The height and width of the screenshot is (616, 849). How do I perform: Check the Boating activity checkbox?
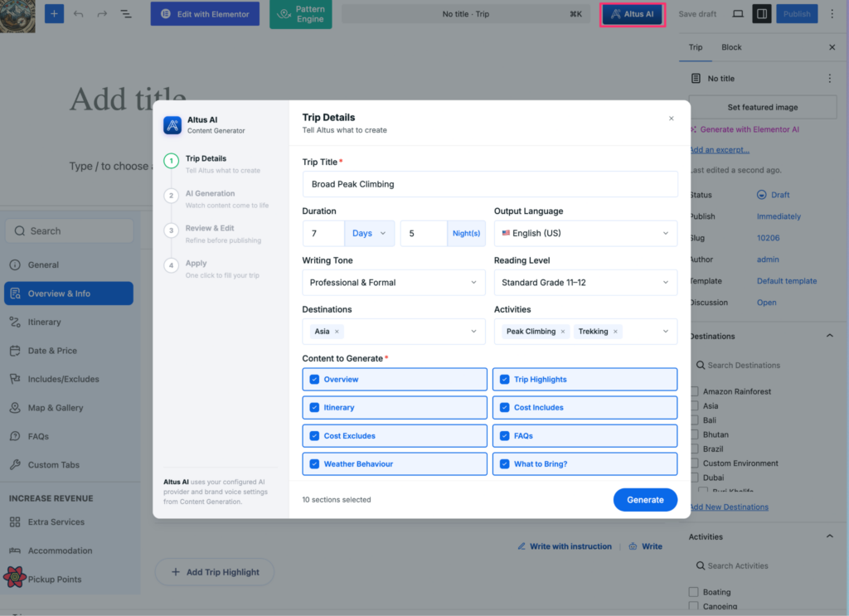(x=694, y=592)
